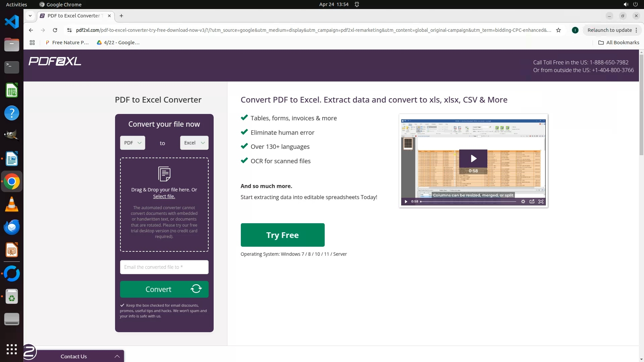Bookmark this page with the star icon
Image resolution: width=644 pixels, height=362 pixels.
click(x=558, y=30)
